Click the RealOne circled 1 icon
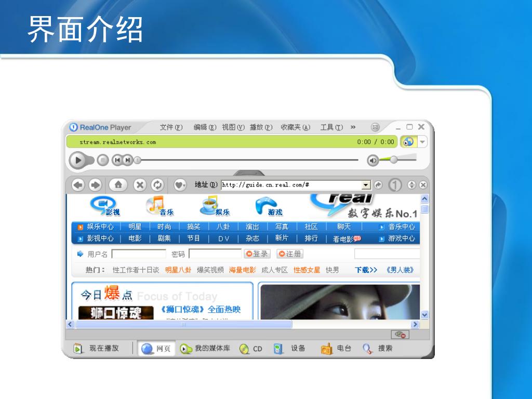 pos(395,185)
